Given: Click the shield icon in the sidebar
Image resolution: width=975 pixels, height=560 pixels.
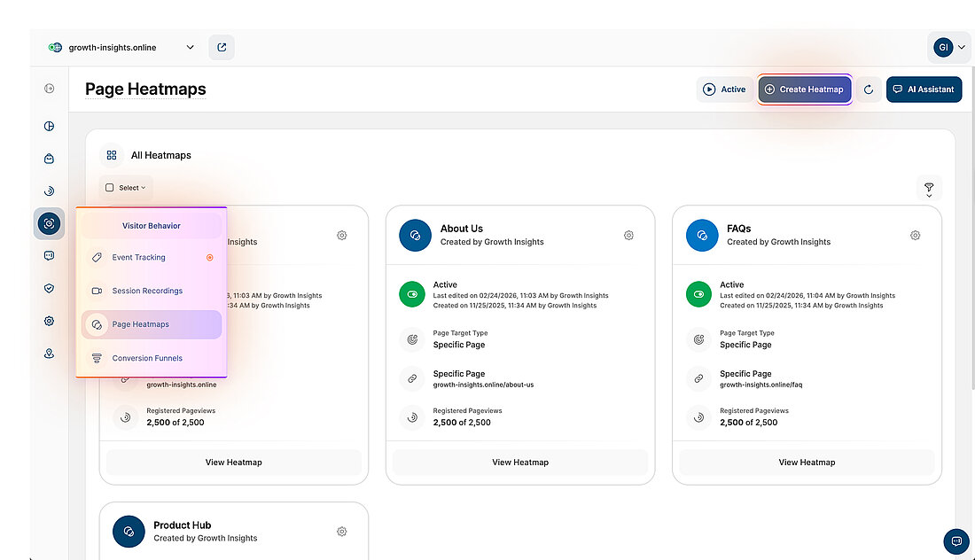Looking at the screenshot, I should pyautogui.click(x=49, y=288).
